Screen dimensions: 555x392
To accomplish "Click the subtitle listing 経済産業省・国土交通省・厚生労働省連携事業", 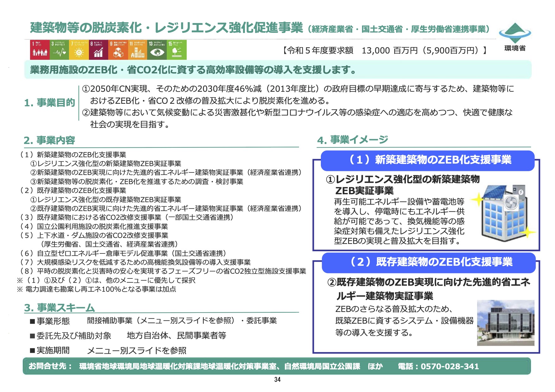I will coord(398,29).
